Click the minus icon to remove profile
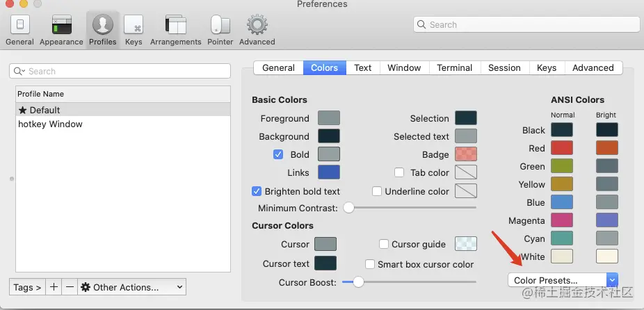The height and width of the screenshot is (310, 644). pyautogui.click(x=70, y=287)
